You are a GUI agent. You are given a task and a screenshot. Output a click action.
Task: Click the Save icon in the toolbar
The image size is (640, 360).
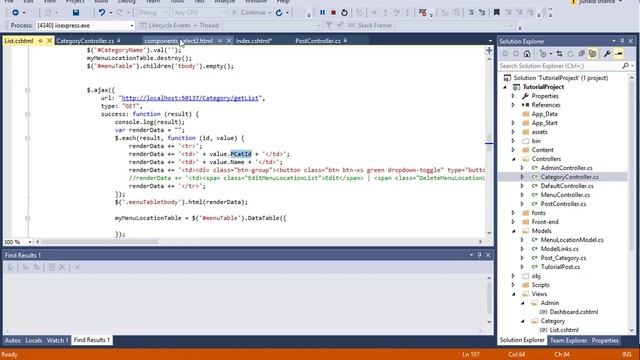(x=76, y=13)
